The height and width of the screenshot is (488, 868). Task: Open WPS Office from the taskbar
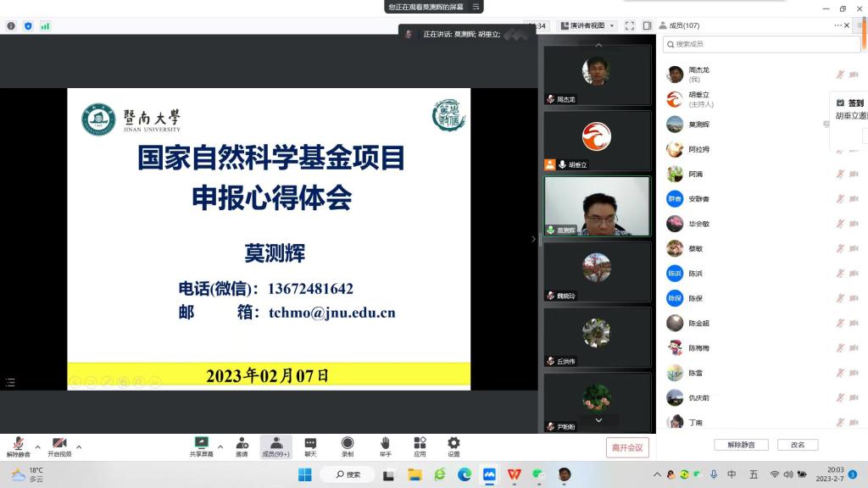tap(514, 474)
